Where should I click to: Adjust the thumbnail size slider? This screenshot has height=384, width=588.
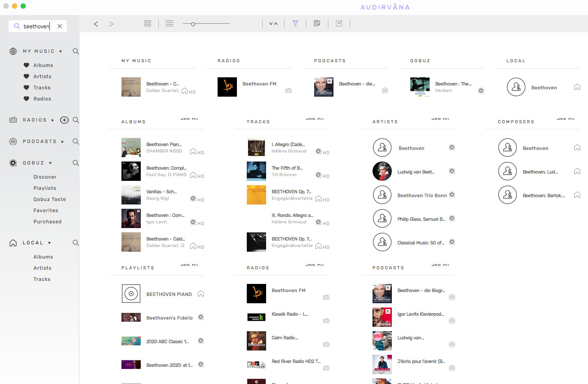[193, 24]
